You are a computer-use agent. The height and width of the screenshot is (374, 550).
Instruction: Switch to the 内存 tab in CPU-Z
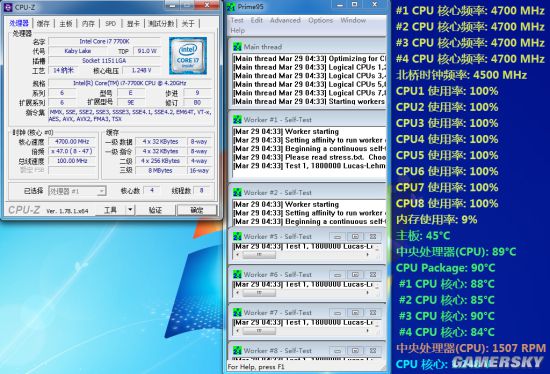(x=88, y=24)
